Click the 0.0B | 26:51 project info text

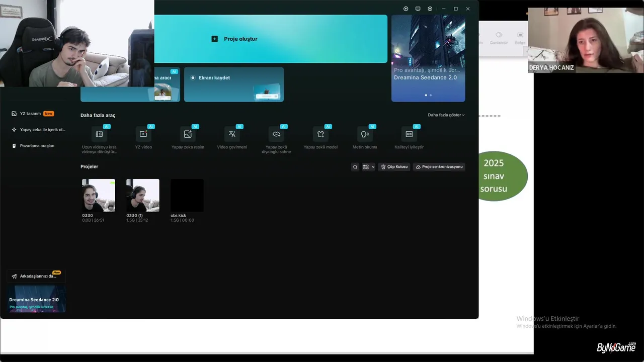coord(93,220)
